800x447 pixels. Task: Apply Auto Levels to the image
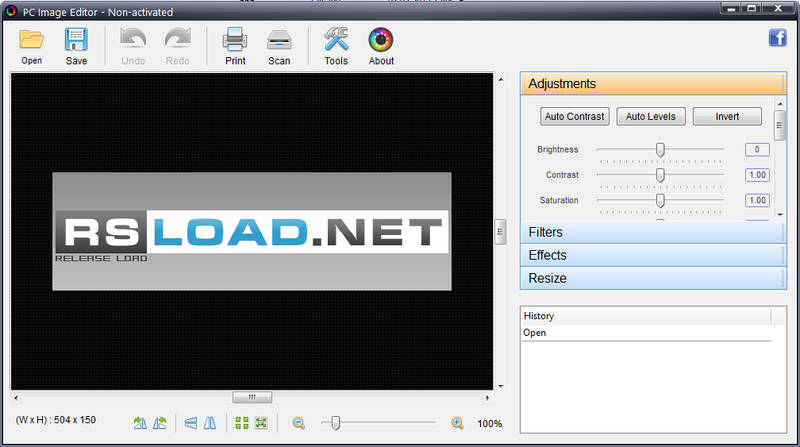pyautogui.click(x=651, y=116)
